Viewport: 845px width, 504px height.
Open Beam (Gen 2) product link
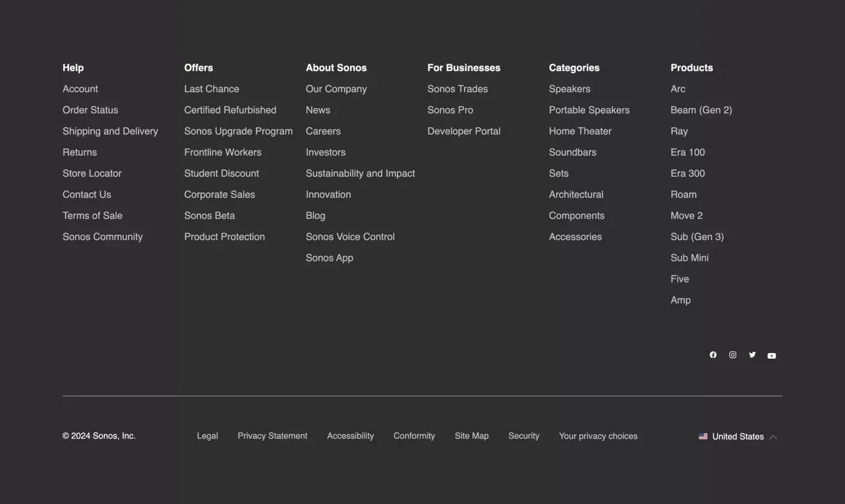click(x=701, y=110)
